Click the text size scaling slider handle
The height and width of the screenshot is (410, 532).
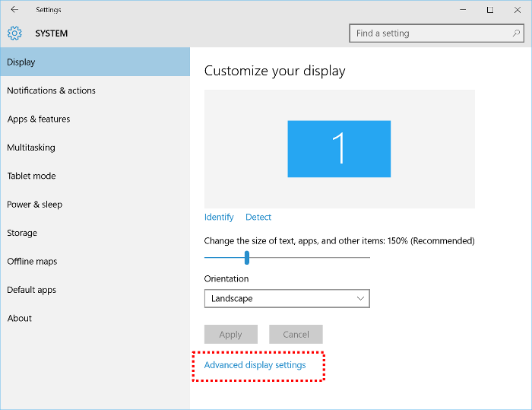click(247, 258)
